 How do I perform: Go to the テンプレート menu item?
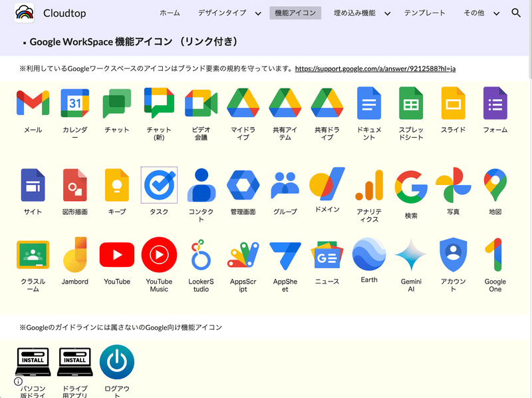coord(424,13)
